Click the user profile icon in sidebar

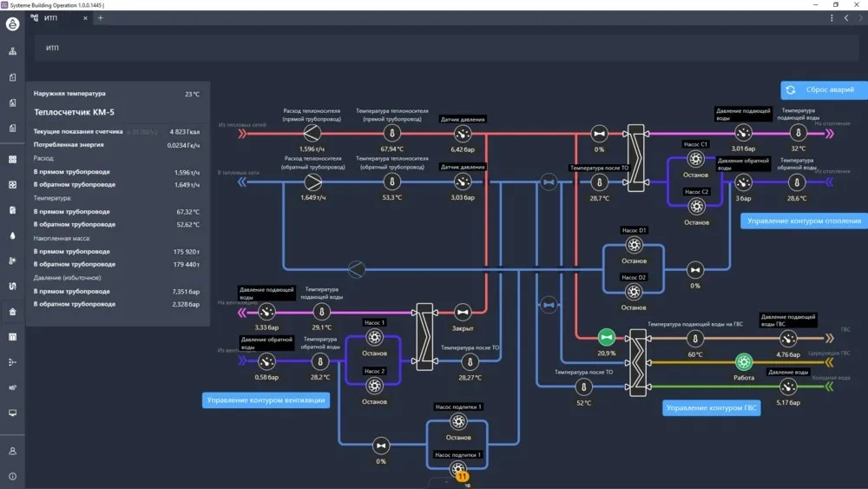12,451
